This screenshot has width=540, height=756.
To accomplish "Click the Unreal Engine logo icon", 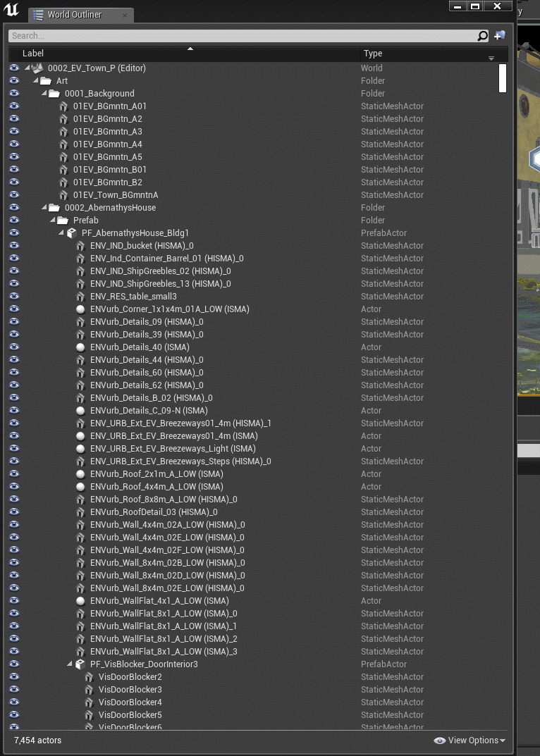I will 12,11.
